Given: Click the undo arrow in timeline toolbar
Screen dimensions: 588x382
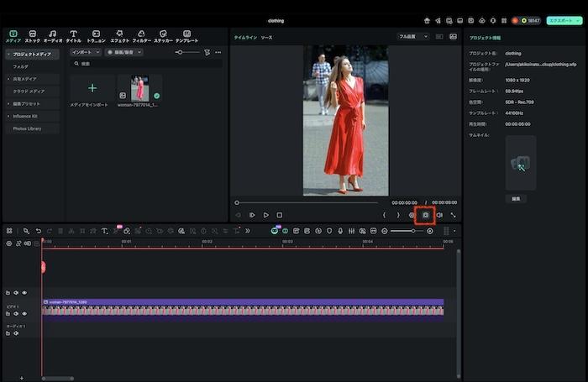Looking at the screenshot, I should [38, 231].
